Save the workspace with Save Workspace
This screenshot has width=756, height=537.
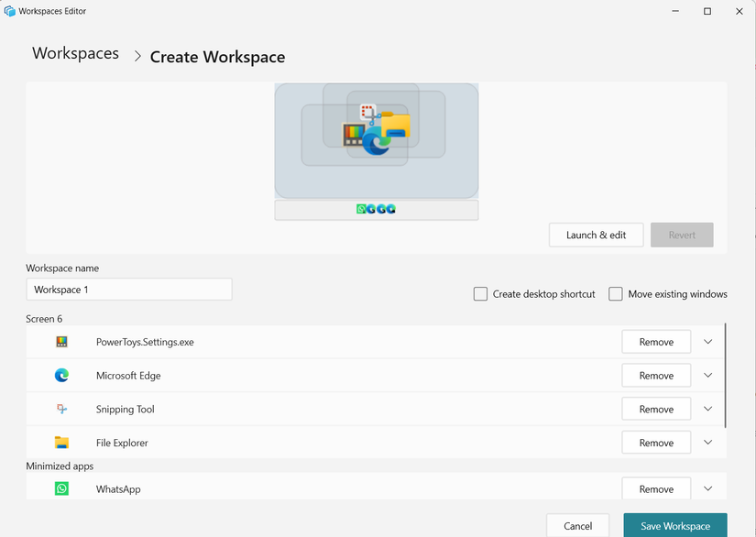(674, 526)
